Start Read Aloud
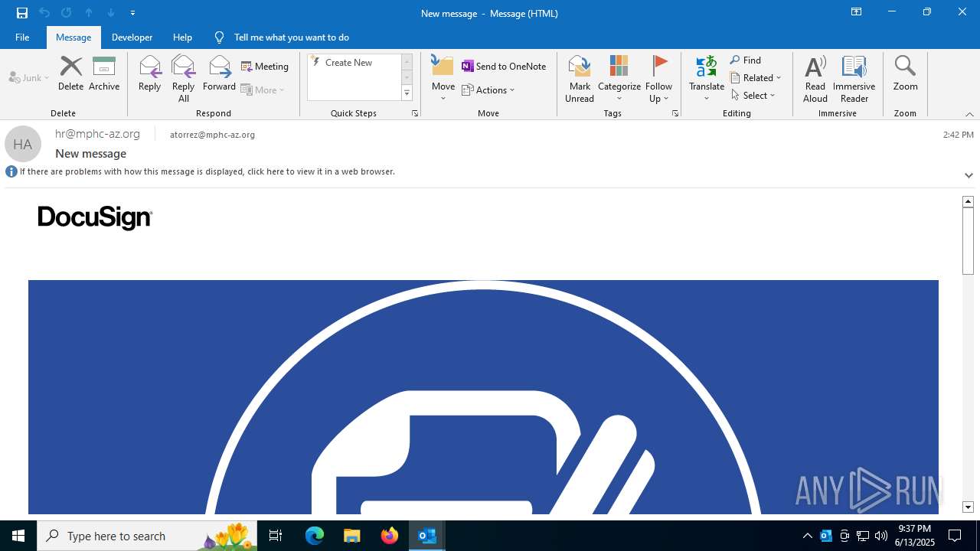Screen dimensions: 980x551 tap(815, 79)
